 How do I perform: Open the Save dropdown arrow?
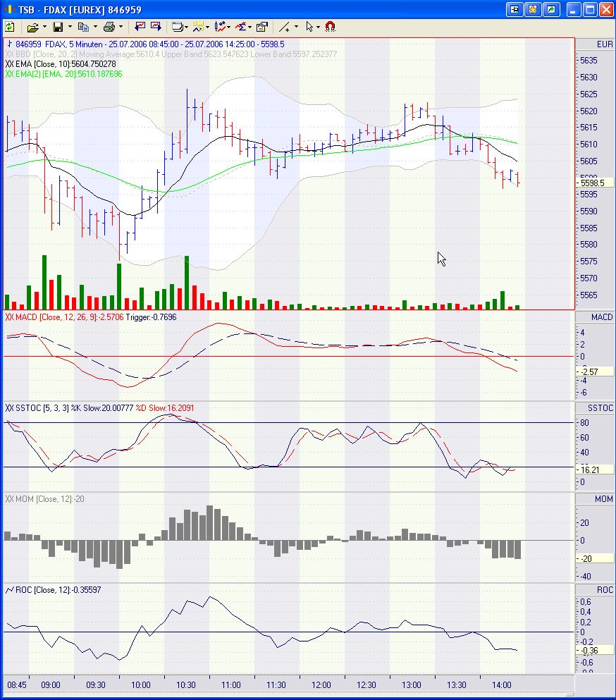[69, 26]
